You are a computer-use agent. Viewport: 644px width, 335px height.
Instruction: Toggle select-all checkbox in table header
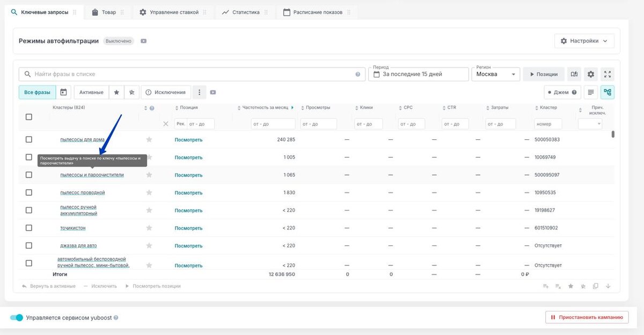(x=29, y=117)
